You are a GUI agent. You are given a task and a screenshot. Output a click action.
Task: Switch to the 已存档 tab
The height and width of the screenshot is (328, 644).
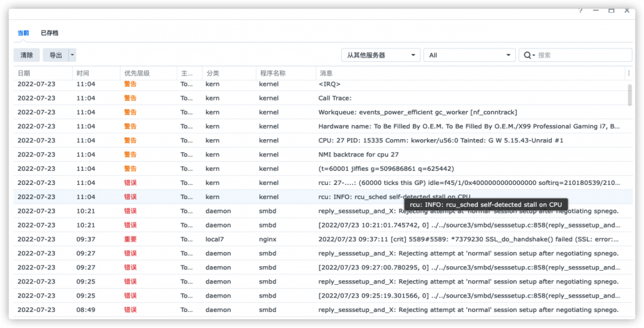click(50, 33)
